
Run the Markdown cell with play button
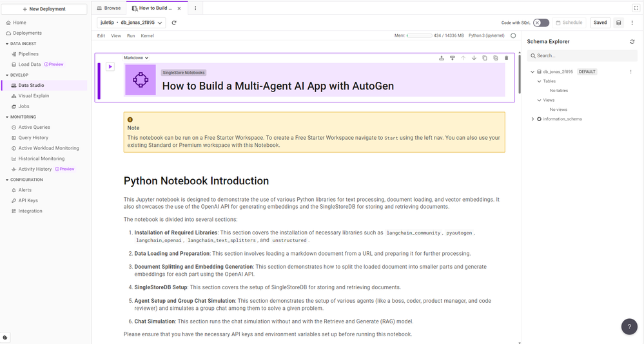pos(110,66)
